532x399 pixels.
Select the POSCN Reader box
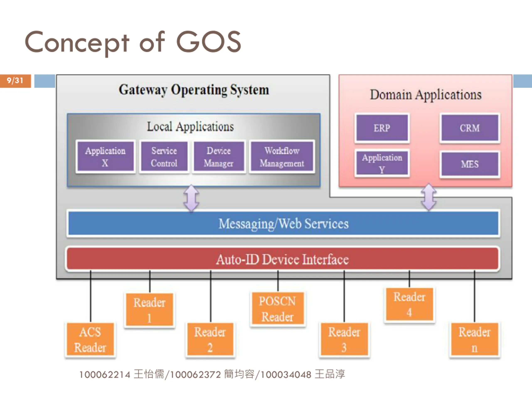point(278,309)
